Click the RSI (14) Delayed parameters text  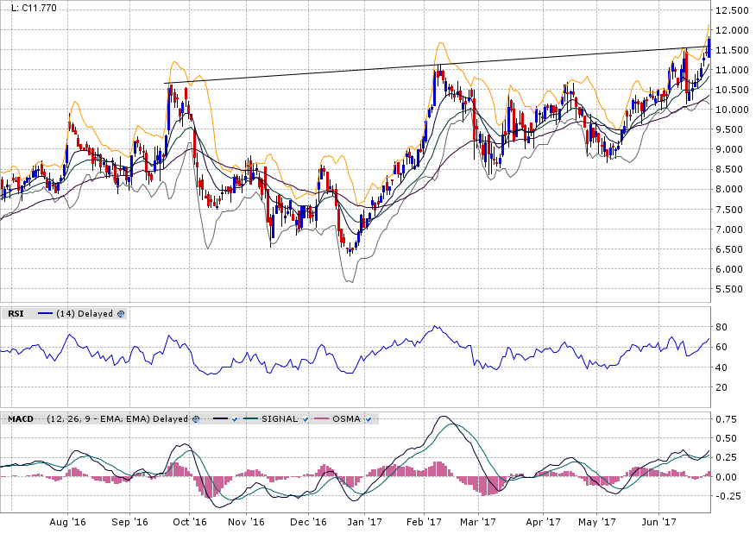85,314
